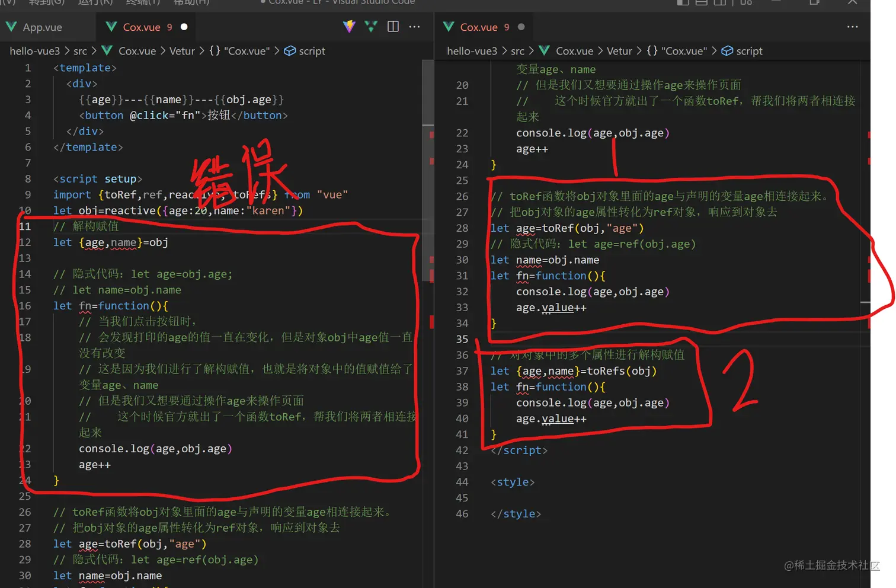Screen dimensions: 896x588
Task: Click "let {age,name}=obj" on line 12
Action: tap(111, 242)
